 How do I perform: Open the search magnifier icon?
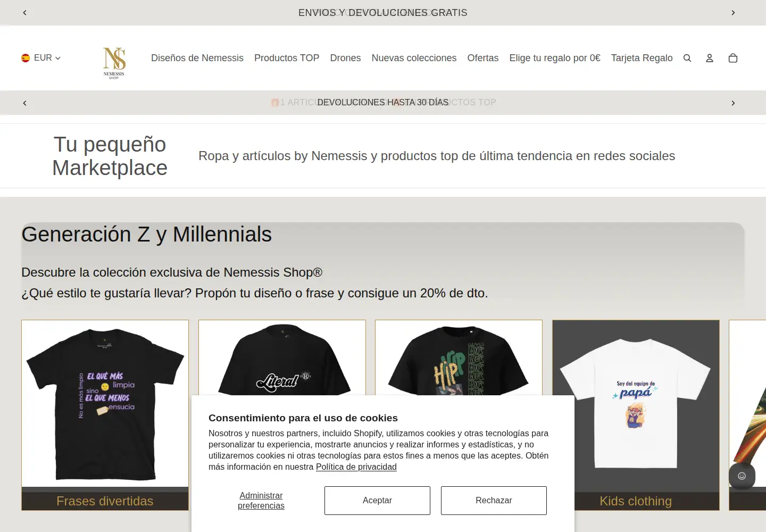687,58
